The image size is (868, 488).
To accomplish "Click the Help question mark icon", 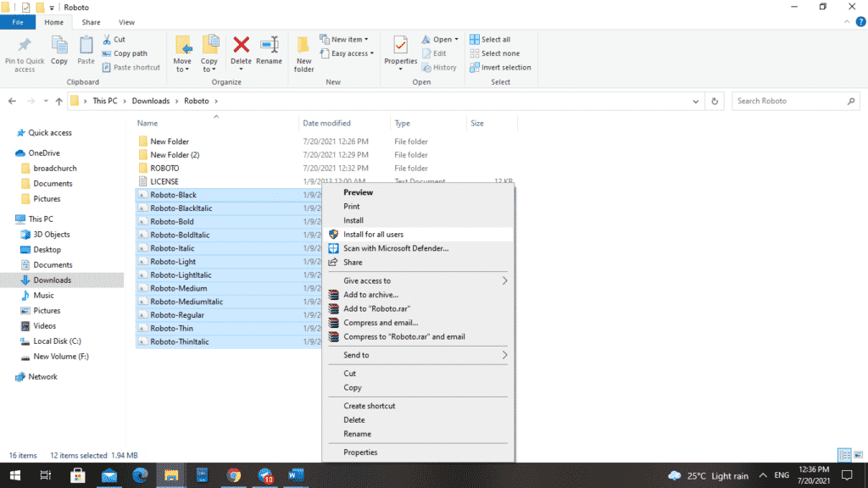I will [860, 22].
